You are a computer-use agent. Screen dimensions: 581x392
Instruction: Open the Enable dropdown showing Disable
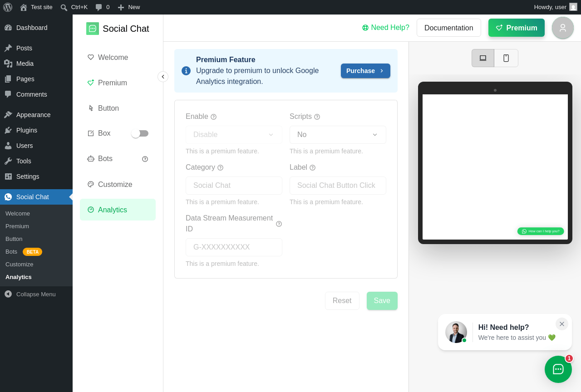[234, 135]
